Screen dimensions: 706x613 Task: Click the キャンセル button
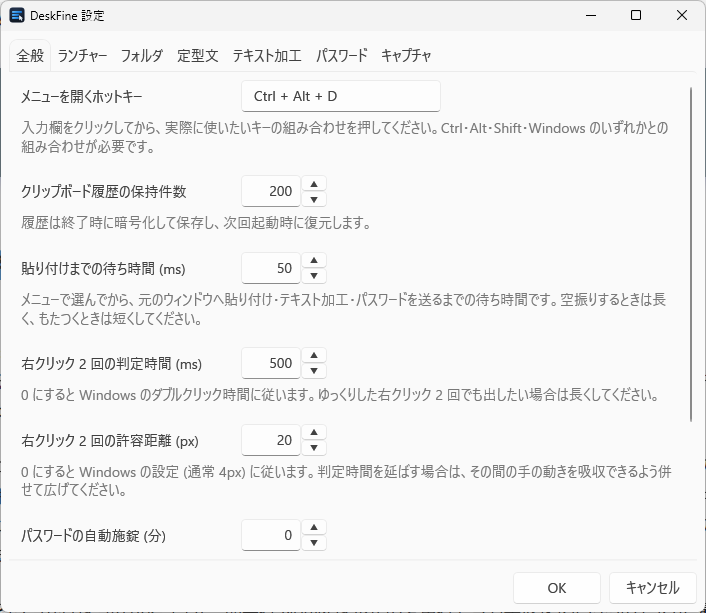pyautogui.click(x=652, y=588)
